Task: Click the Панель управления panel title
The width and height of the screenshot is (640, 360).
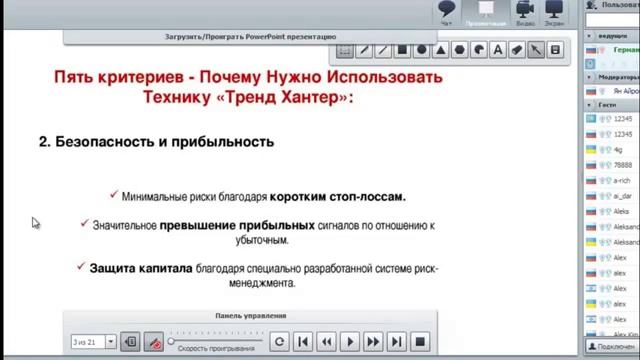Action: [x=250, y=316]
